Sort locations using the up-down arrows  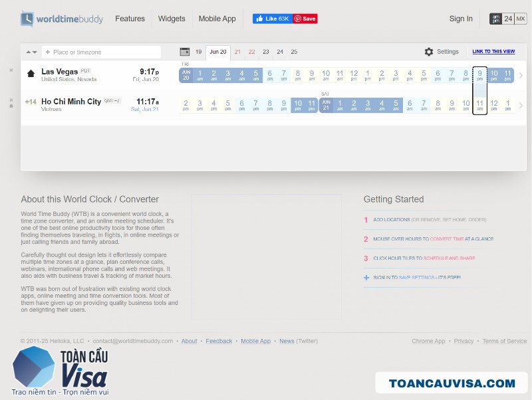click(31, 52)
